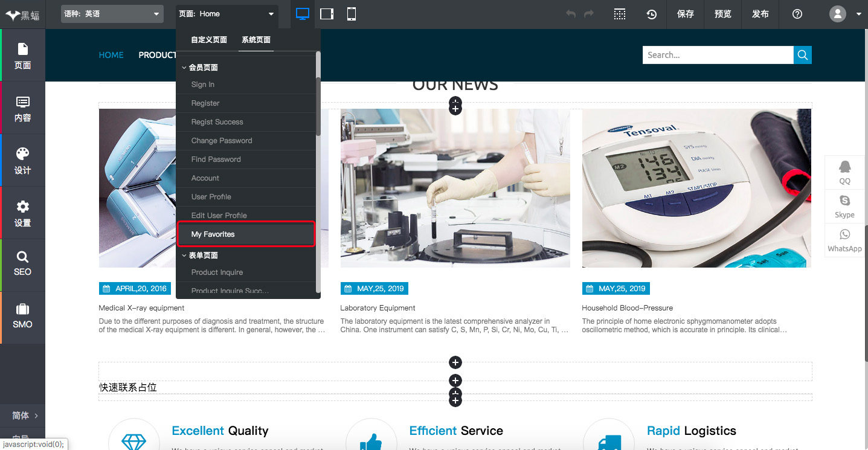Open the history clock icon
The width and height of the screenshot is (868, 450).
[x=651, y=14]
